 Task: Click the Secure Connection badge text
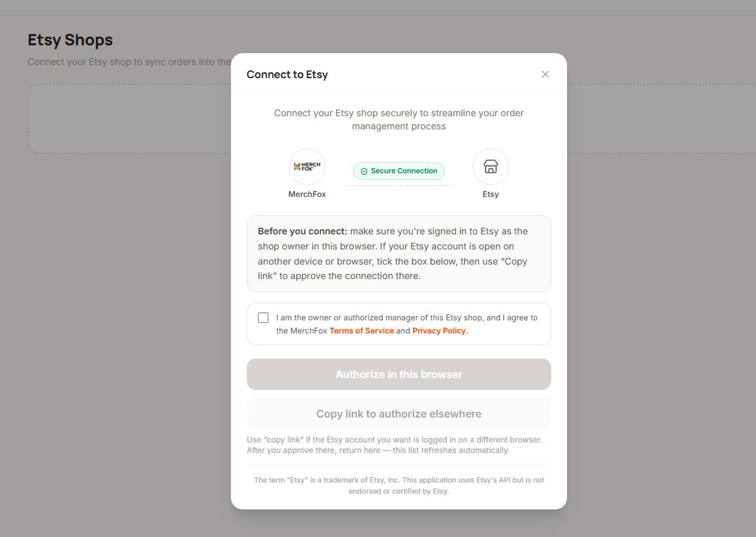click(404, 171)
